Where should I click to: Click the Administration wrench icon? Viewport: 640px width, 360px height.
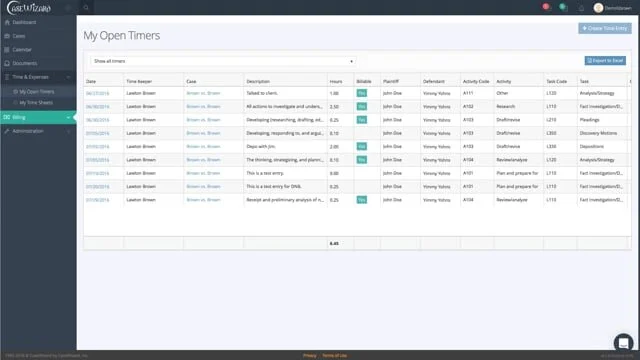(x=7, y=131)
